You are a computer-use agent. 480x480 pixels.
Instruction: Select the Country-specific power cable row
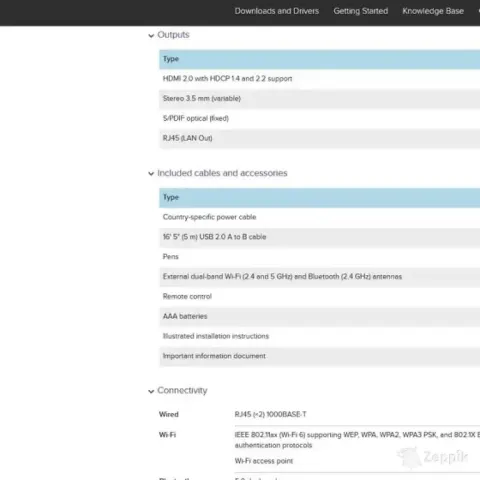point(319,217)
